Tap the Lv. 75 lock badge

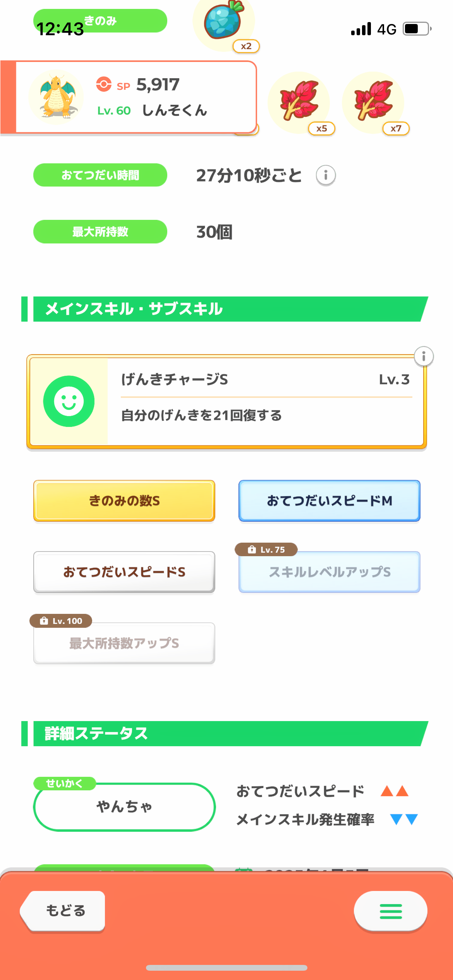click(x=266, y=550)
